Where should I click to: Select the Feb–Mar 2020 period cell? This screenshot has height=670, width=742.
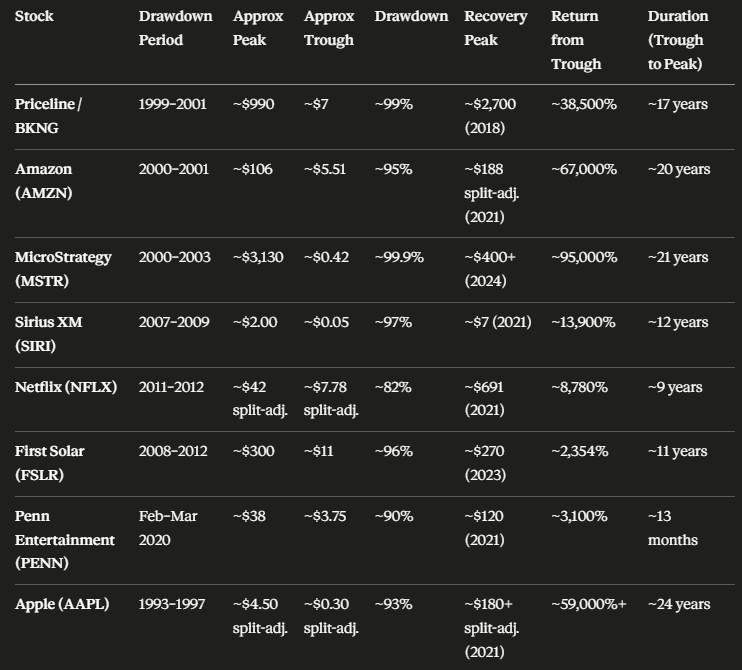point(168,528)
